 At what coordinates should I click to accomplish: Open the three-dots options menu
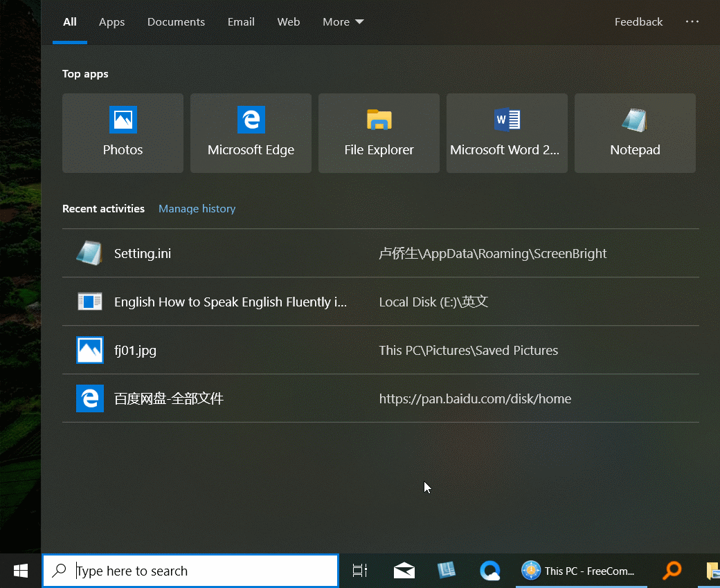692,22
